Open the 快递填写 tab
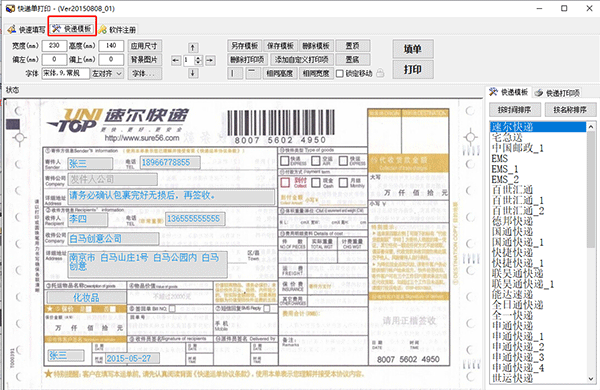The height and width of the screenshot is (390, 600). point(26,29)
